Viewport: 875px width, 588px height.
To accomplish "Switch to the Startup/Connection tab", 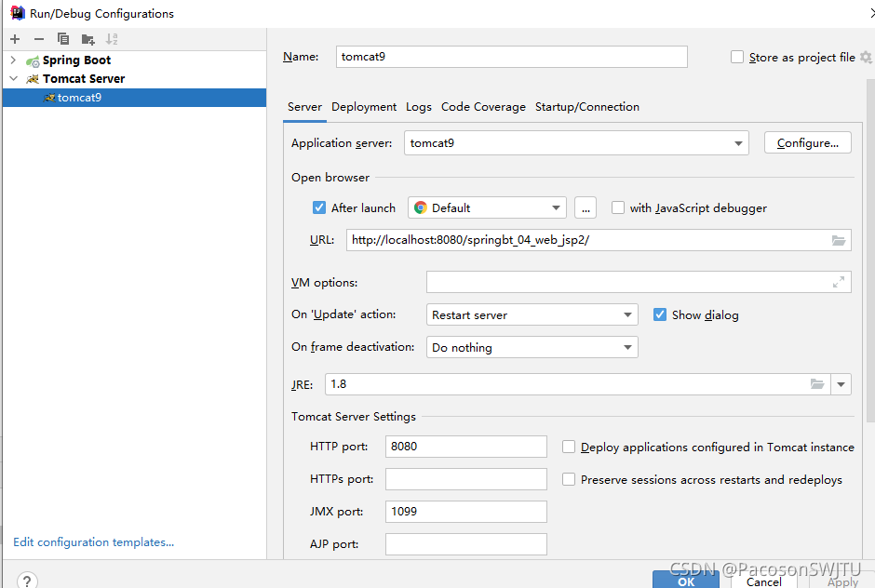I will [587, 107].
